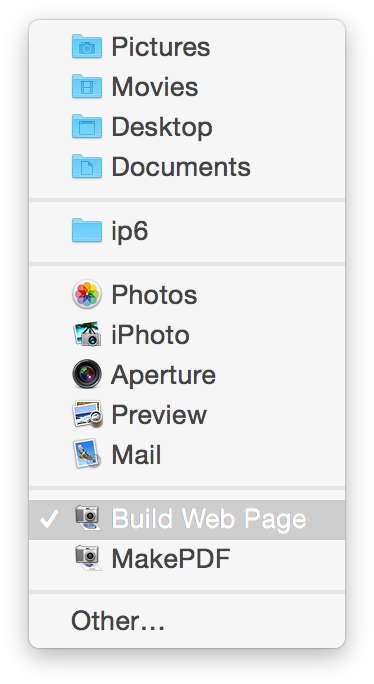Select the Build Web Page entry
This screenshot has height=684, width=374.
(x=187, y=520)
